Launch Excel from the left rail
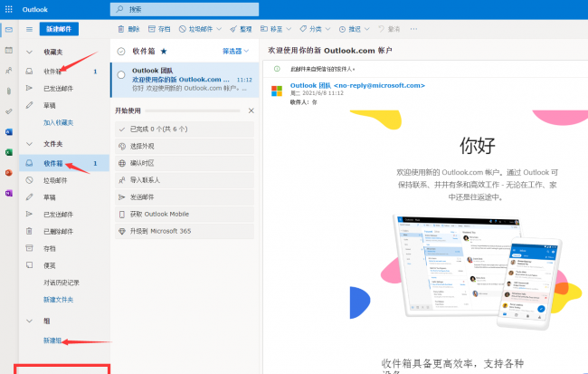The height and width of the screenshot is (374, 588). [x=9, y=152]
